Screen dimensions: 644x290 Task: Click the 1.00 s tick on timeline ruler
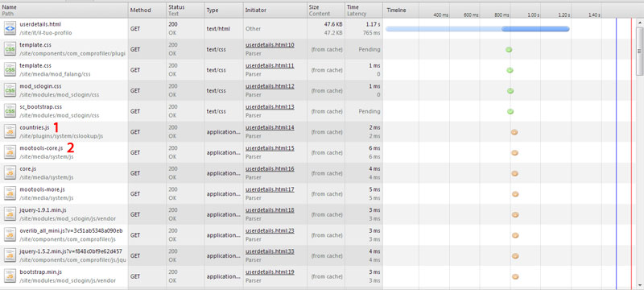click(x=533, y=14)
